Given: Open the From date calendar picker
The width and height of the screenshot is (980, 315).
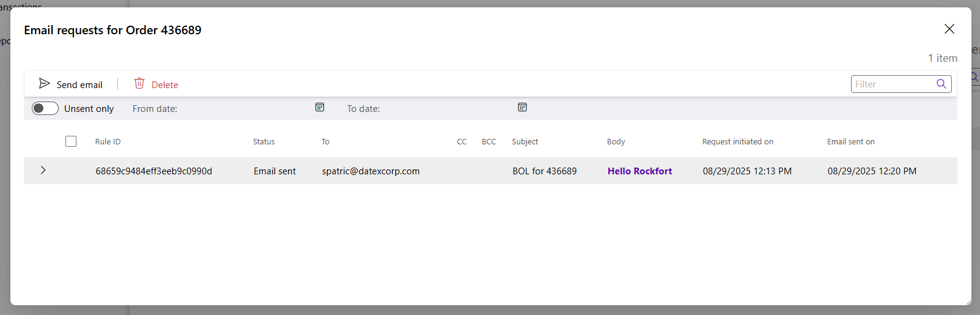Looking at the screenshot, I should (x=320, y=108).
